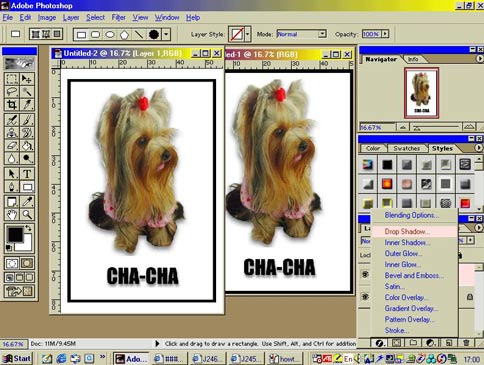Select the Paint Bucket tool

tap(27, 146)
